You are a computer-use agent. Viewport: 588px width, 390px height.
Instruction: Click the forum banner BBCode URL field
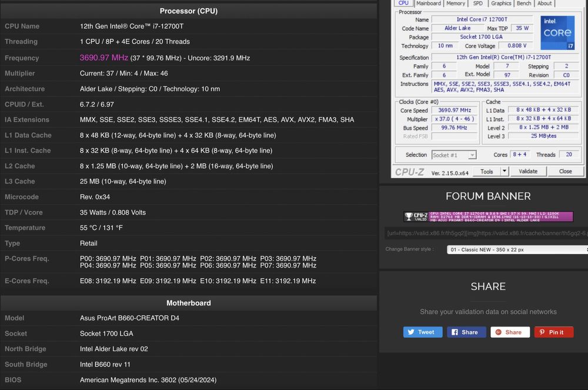(x=486, y=234)
